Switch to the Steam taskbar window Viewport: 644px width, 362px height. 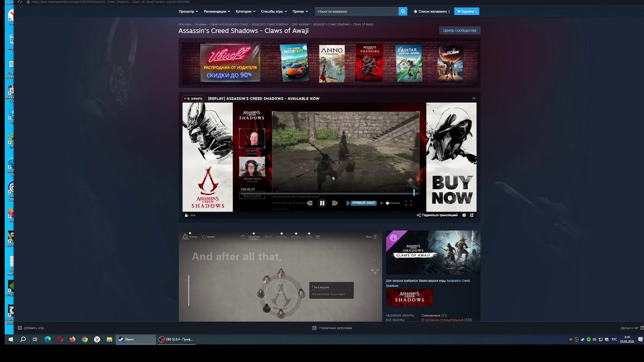point(136,339)
